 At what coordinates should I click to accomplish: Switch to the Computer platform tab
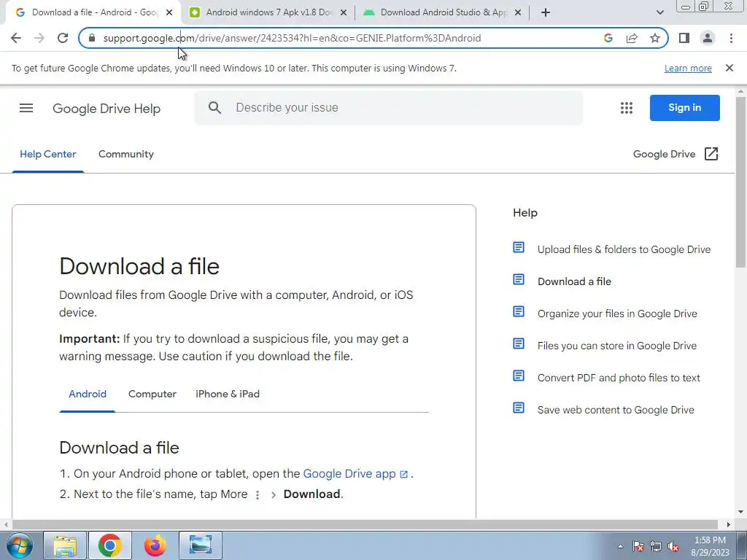[152, 394]
